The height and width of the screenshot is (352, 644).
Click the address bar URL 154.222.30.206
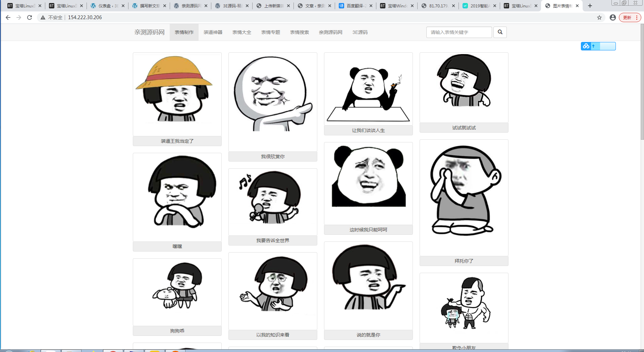click(85, 17)
